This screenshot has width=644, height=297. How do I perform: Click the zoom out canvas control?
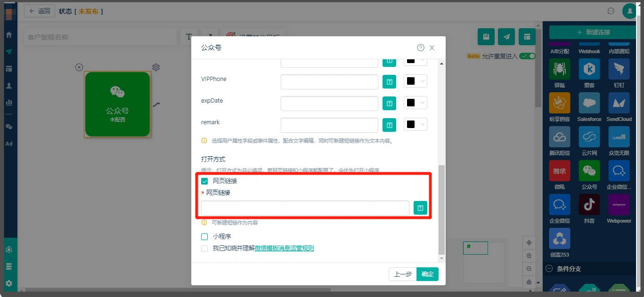tap(529, 269)
